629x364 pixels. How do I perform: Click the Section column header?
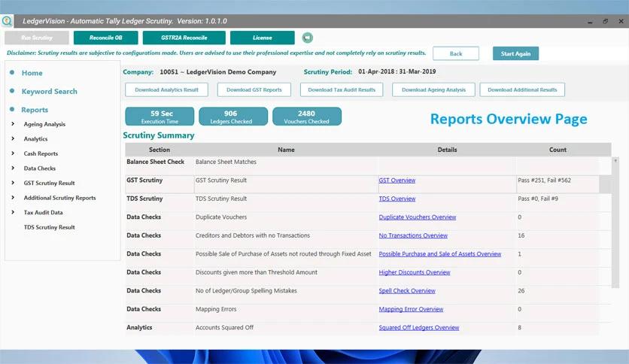pyautogui.click(x=160, y=150)
